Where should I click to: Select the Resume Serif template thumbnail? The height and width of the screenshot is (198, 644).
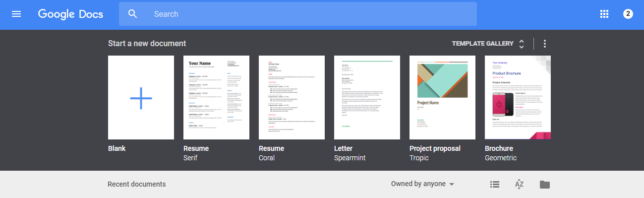216,97
